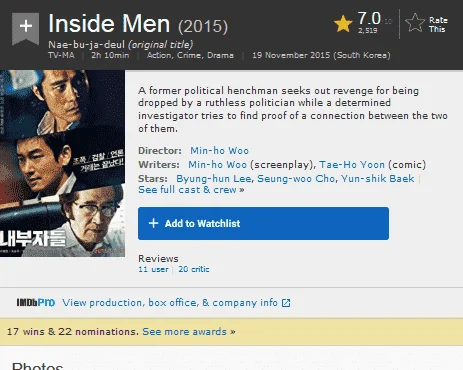The height and width of the screenshot is (370, 463).
Task: View the 20 critic reviews
Action: click(194, 269)
